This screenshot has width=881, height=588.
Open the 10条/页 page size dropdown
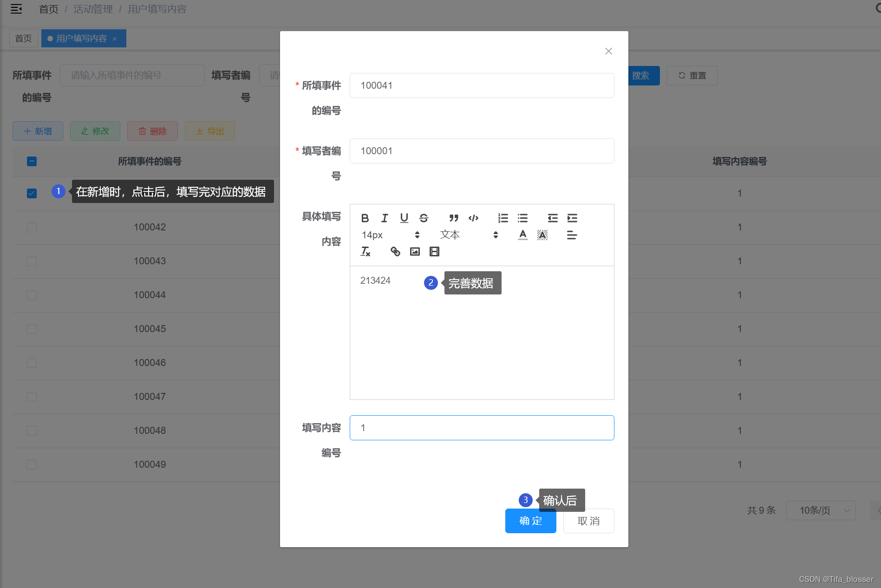click(x=821, y=510)
